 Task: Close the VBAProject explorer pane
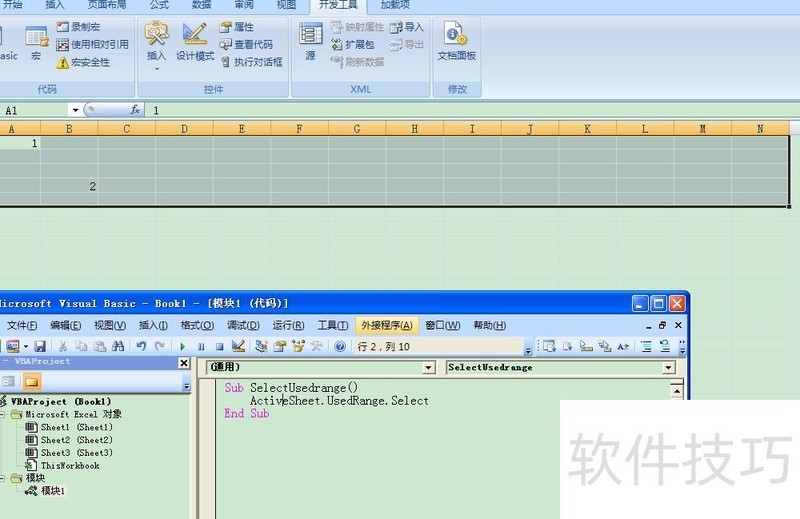(184, 363)
